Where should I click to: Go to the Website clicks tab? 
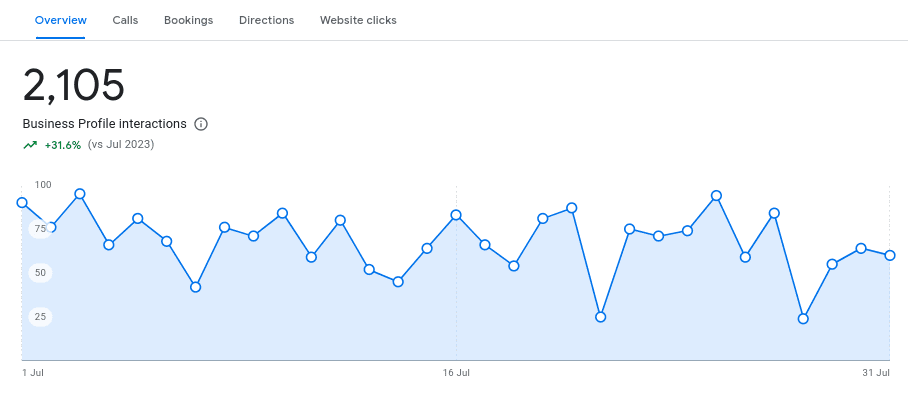(x=358, y=20)
